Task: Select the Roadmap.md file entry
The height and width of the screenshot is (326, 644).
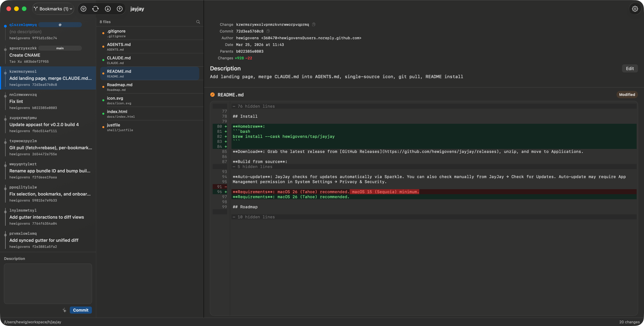Action: tap(150, 87)
